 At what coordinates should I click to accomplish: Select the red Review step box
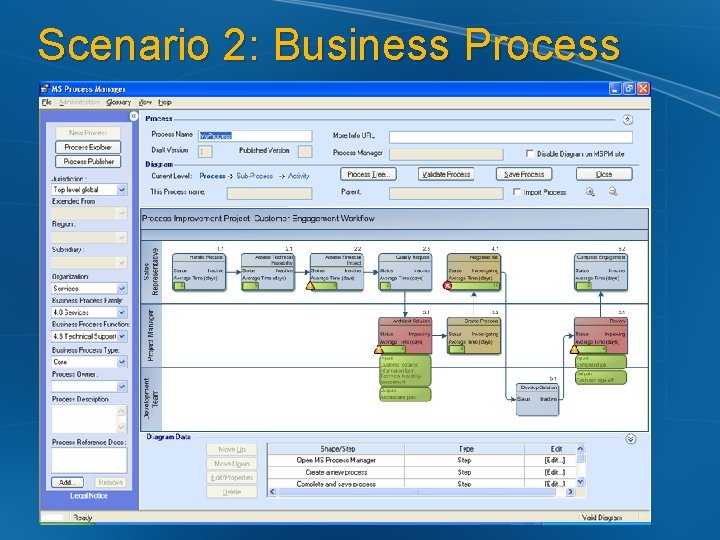[x=601, y=335]
